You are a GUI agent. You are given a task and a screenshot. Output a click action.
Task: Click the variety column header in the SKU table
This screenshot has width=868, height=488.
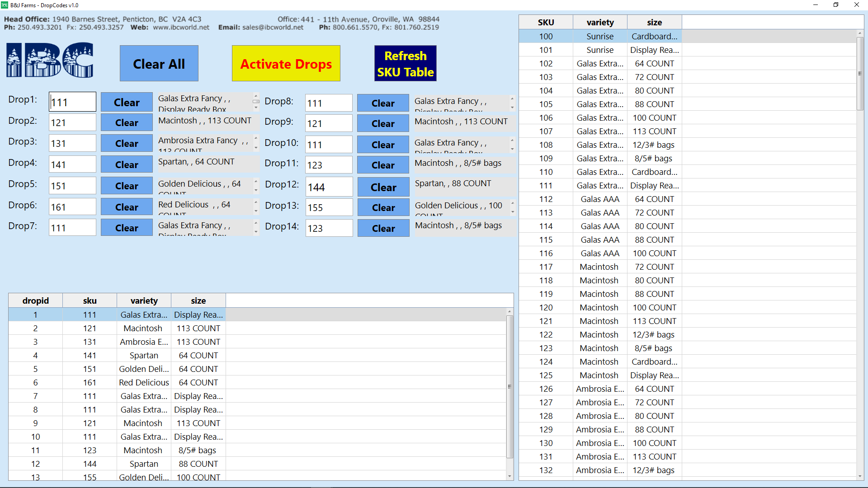coord(600,22)
